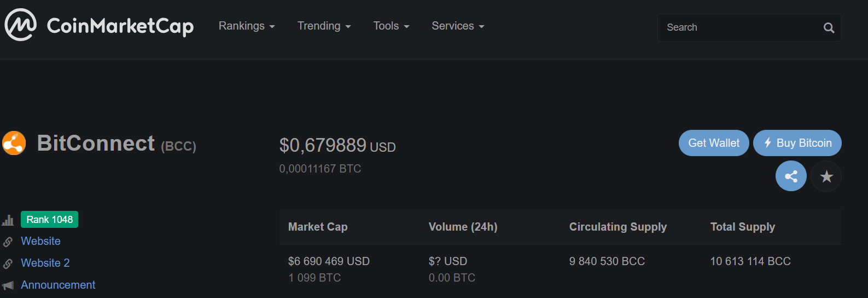
Task: Open the Services dropdown menu
Action: pos(458,26)
